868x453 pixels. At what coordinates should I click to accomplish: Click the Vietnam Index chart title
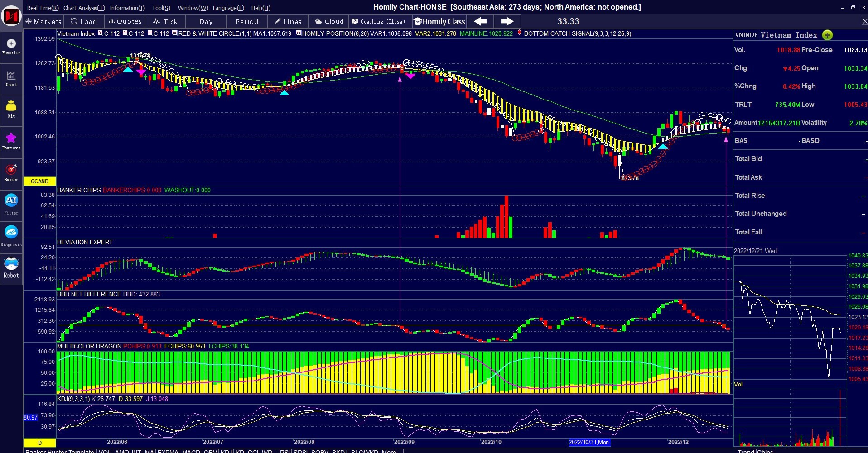(x=76, y=33)
